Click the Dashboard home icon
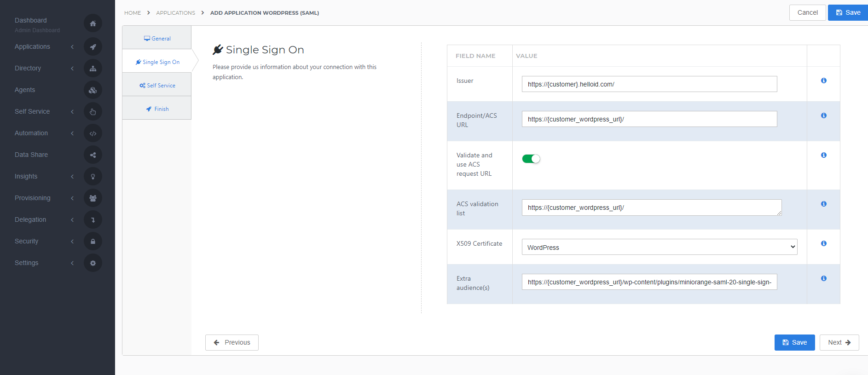Screen dimensions: 868x375 click(93, 23)
